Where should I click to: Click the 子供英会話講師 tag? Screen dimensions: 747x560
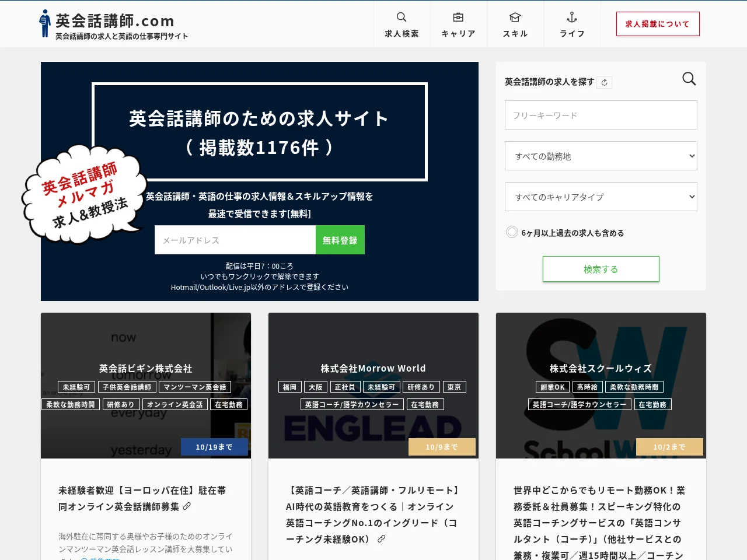127,387
